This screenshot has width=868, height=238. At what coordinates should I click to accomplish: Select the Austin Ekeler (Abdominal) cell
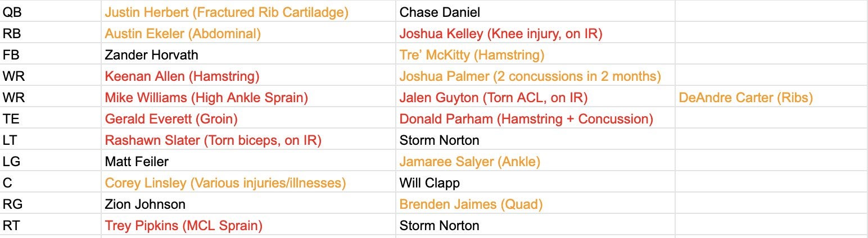click(183, 34)
